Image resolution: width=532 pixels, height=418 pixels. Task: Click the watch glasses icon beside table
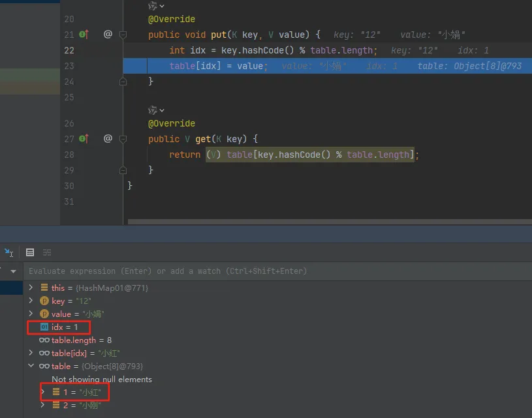(44, 366)
